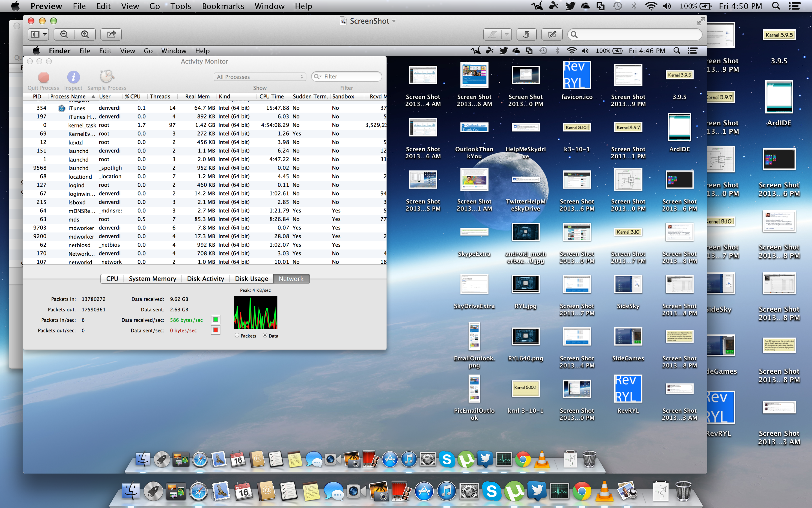Focus Preview's toolbar search field

coord(634,34)
